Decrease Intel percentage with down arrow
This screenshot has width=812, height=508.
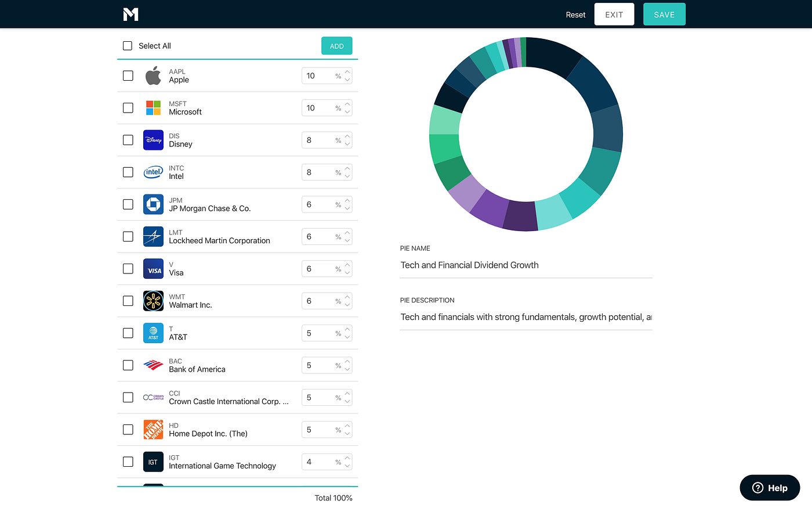[347, 176]
